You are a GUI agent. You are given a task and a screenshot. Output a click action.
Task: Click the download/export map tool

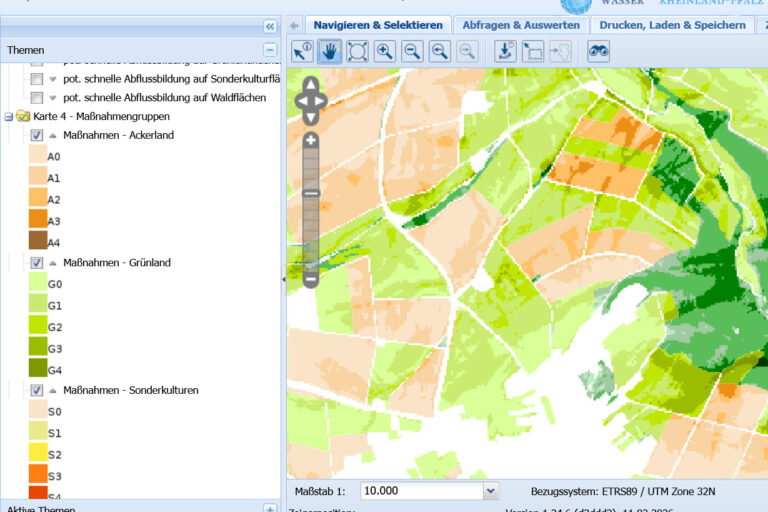coord(505,51)
